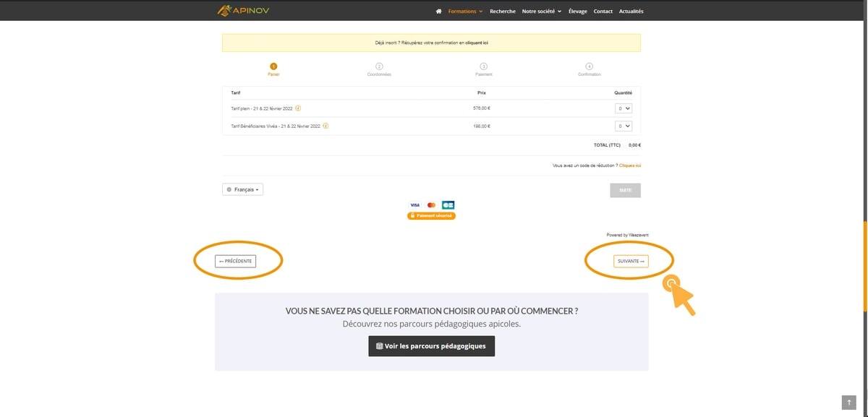Screen dimensions: 868x417
Task: Click the Paiement sécurisé badge
Action: (431, 216)
